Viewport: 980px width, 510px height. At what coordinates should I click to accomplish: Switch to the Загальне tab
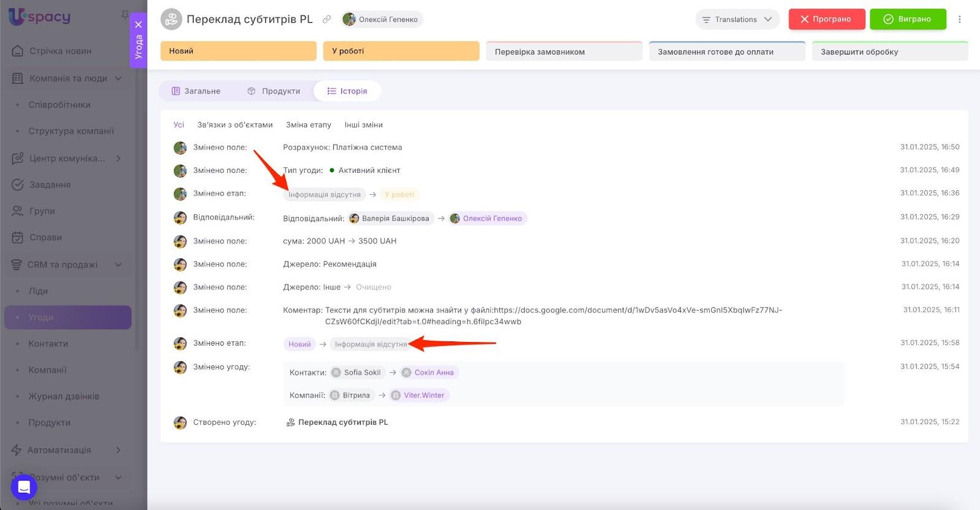[196, 91]
